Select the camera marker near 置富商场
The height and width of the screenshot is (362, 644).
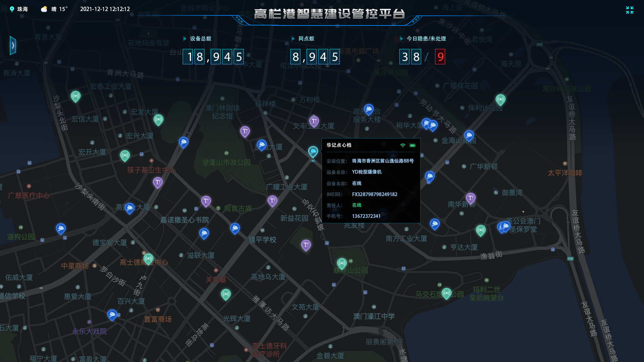pos(112,315)
